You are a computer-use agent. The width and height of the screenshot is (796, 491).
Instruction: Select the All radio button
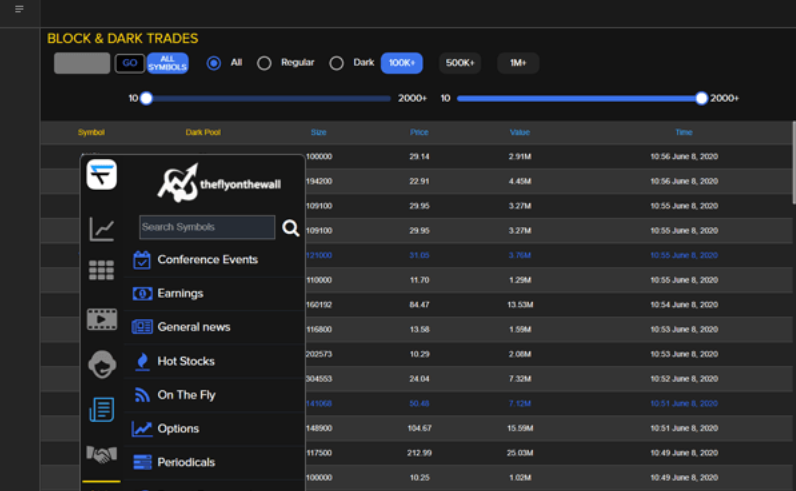click(214, 63)
